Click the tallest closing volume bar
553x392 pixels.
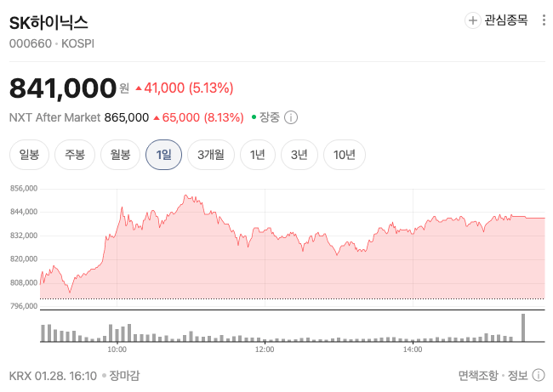(x=523, y=328)
